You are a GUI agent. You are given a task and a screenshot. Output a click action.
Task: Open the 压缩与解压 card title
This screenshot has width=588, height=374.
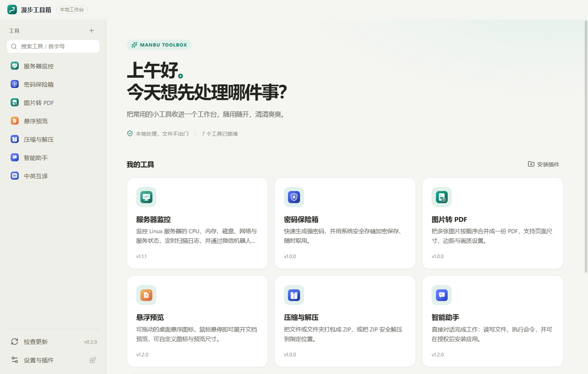[x=301, y=317]
